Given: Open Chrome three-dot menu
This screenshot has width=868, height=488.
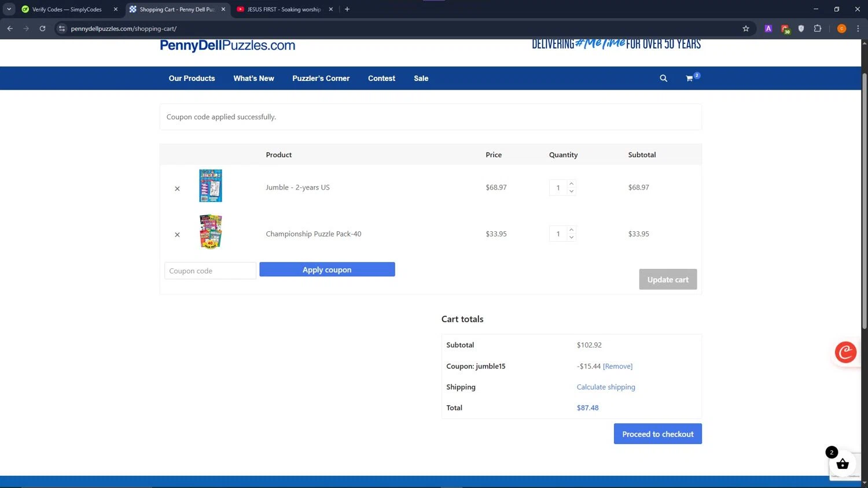Looking at the screenshot, I should 858,28.
